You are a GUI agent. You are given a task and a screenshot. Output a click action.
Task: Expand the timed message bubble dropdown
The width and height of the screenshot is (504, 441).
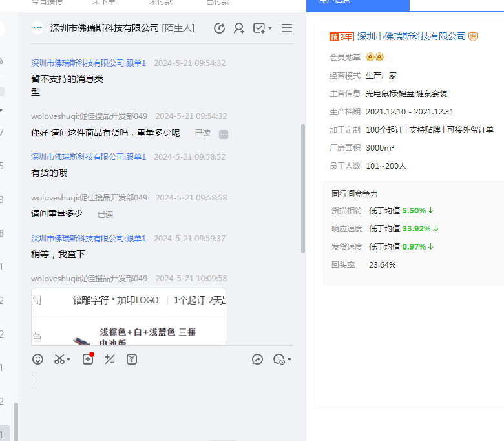(289, 360)
